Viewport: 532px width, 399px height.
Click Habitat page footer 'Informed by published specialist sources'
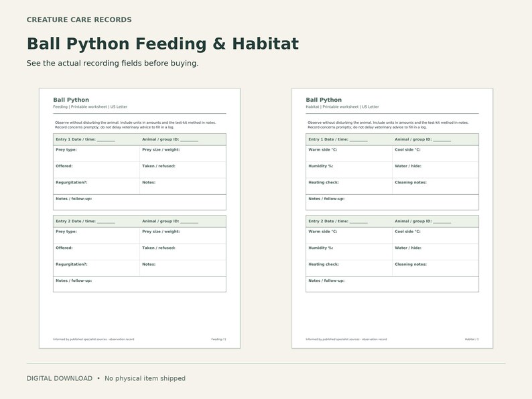(x=346, y=339)
